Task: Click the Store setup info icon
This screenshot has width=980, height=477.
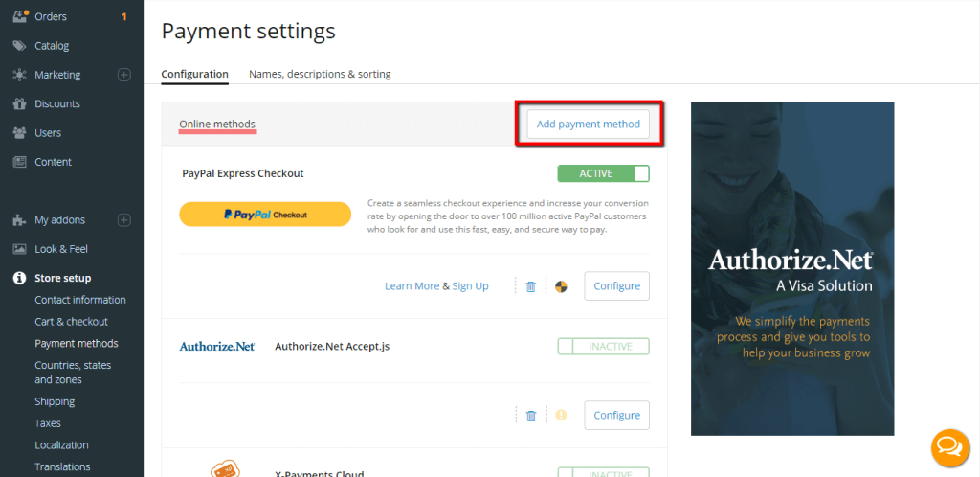Action: tap(20, 278)
